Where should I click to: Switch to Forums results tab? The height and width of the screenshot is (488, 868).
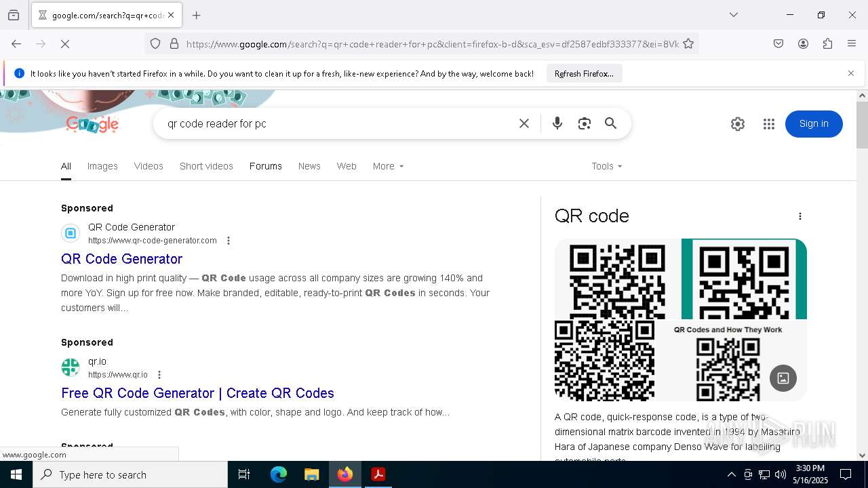[265, 166]
